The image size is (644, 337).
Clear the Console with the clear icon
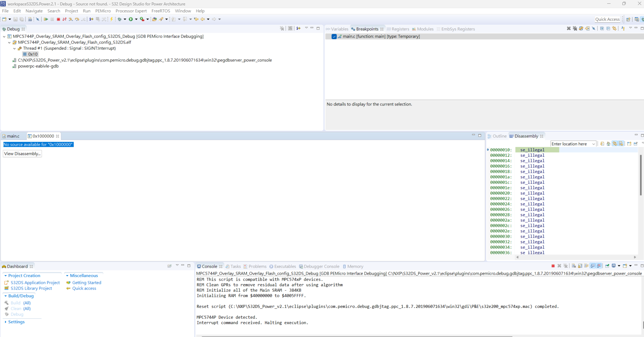[x=574, y=266]
